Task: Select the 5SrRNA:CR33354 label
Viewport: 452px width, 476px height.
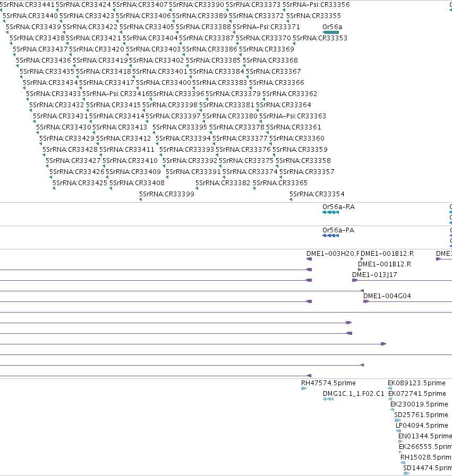Action: point(317,194)
